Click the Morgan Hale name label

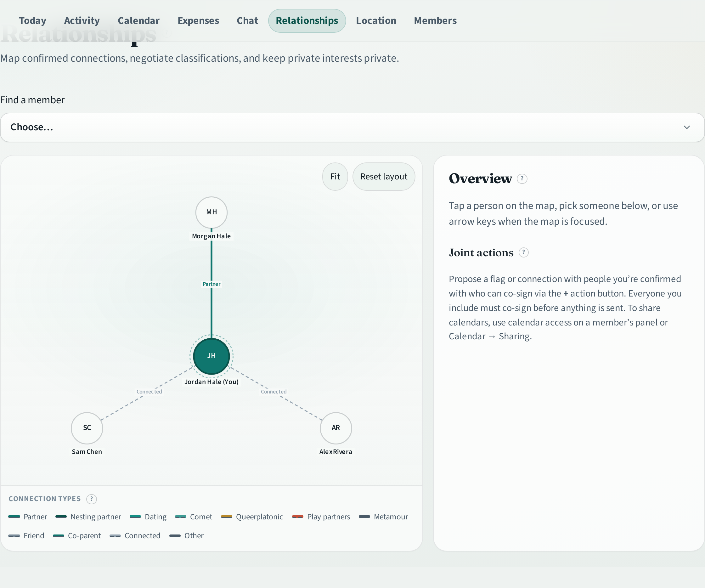click(211, 236)
